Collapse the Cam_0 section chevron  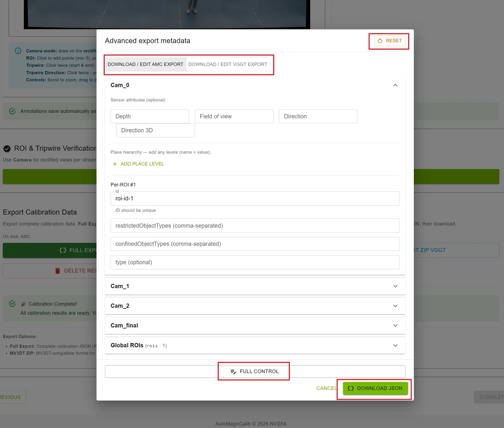coord(395,85)
